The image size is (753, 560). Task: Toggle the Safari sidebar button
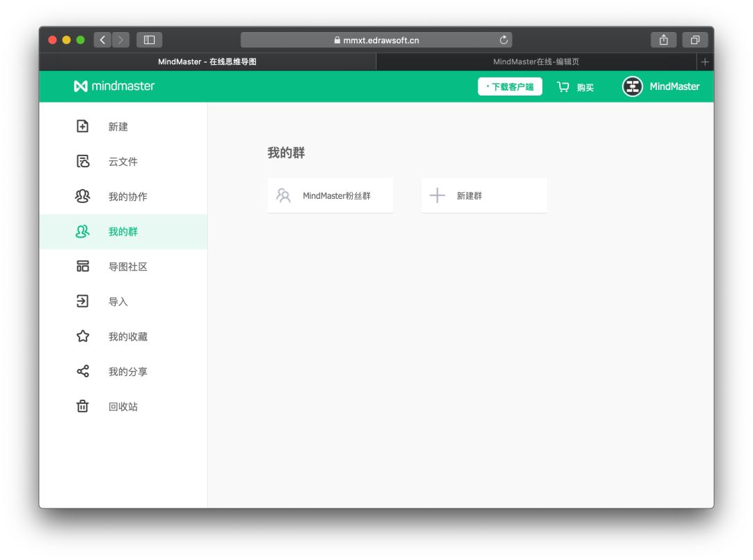(x=149, y=40)
